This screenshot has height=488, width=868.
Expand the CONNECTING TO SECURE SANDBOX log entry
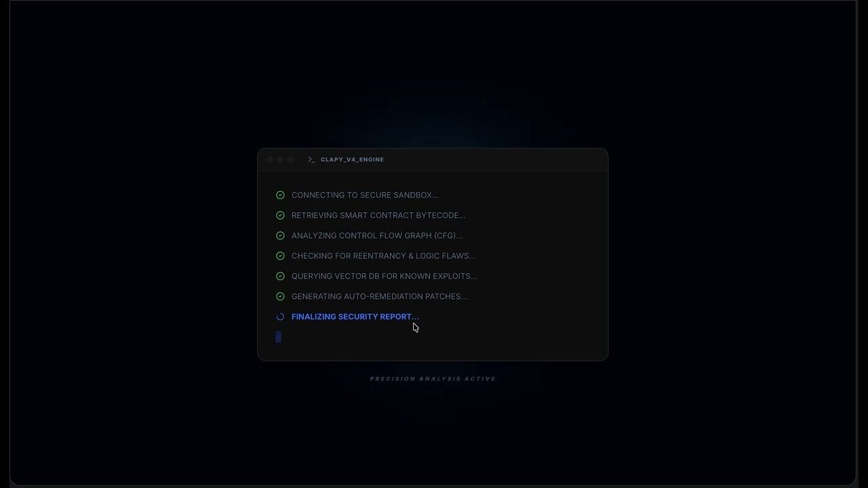tap(365, 195)
